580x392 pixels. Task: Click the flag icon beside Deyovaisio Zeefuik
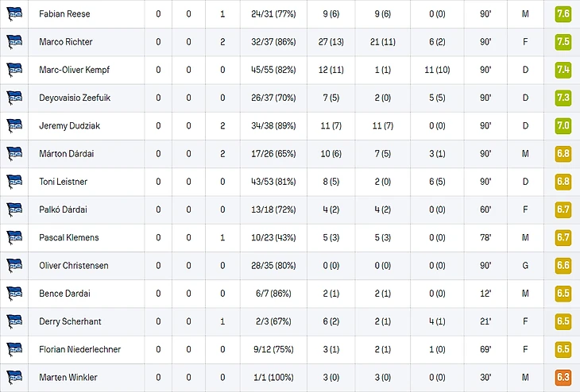(x=14, y=98)
